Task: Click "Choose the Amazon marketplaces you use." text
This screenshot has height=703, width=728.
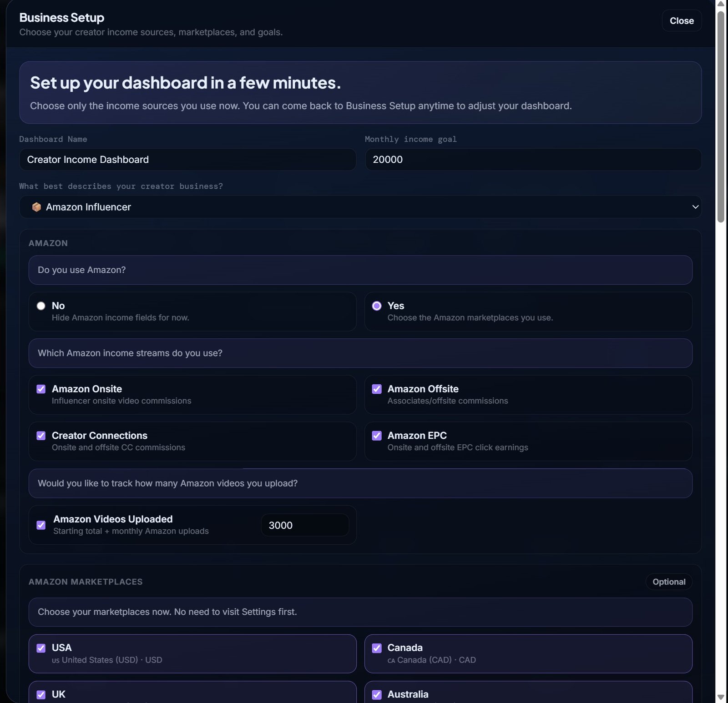Action: (470, 318)
